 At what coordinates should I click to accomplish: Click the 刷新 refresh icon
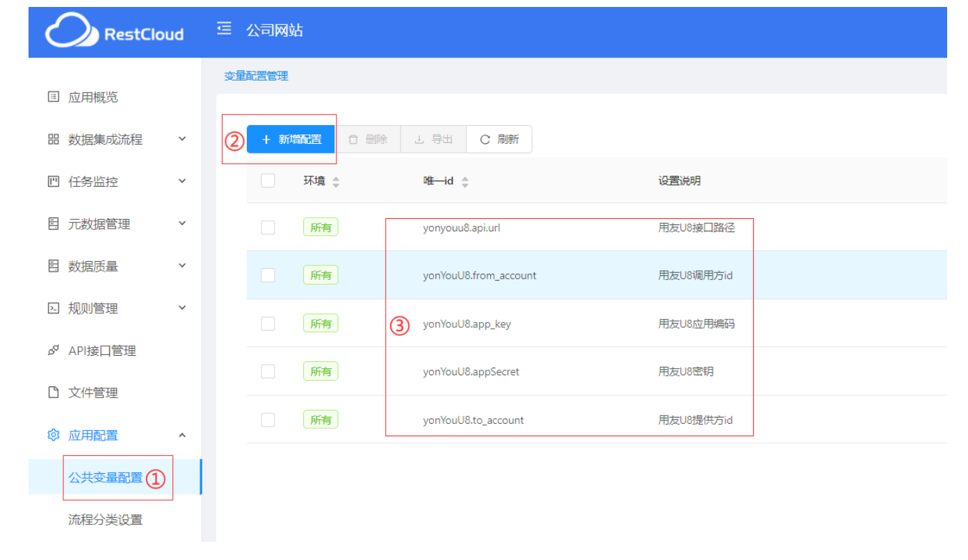(x=485, y=138)
